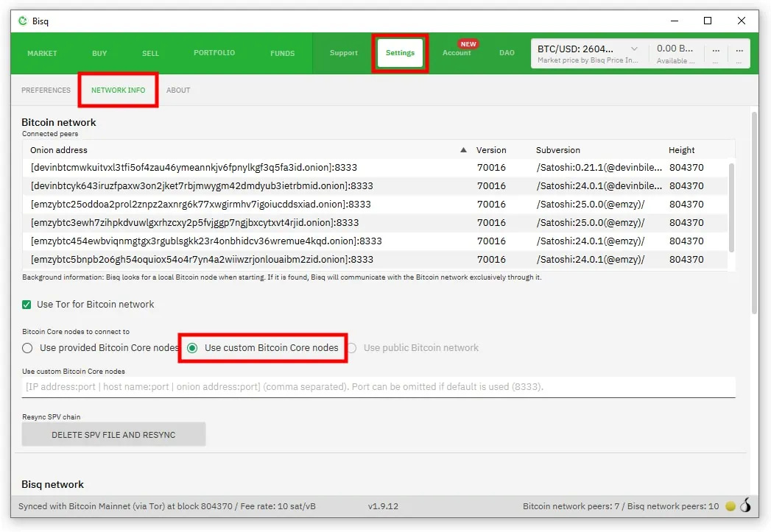Toggle Use Tor for Bitcoin network checkbox

click(x=27, y=305)
